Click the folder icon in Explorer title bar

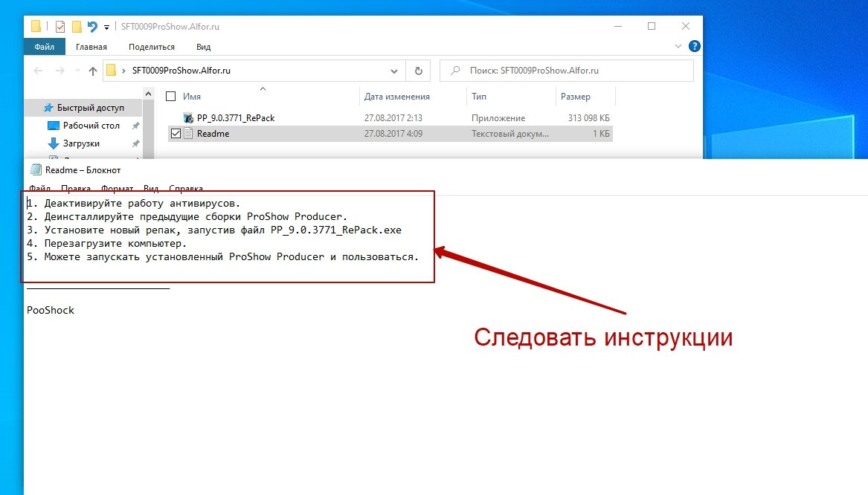pyautogui.click(x=36, y=26)
